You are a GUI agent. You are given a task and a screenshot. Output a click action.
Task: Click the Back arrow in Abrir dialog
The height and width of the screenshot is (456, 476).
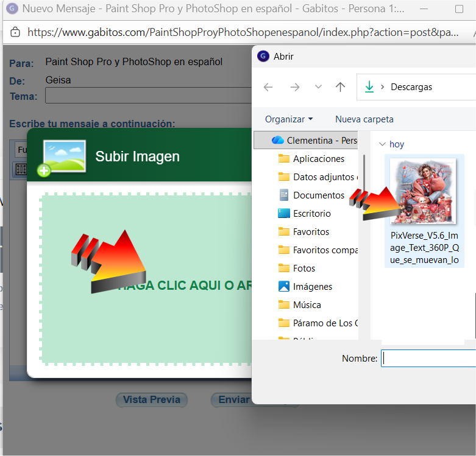(268, 87)
